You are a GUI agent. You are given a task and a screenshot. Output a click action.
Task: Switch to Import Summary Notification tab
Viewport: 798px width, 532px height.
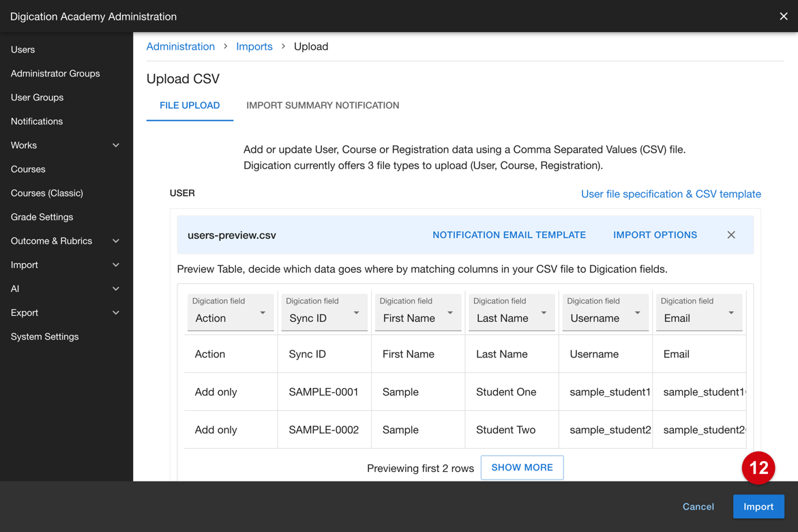point(323,106)
